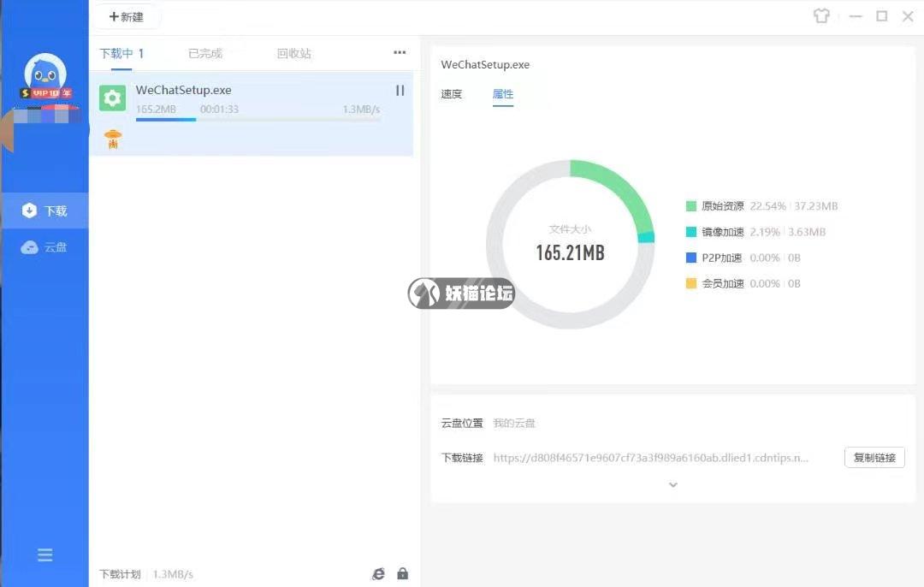Open the hamburger main menu in the sidebar
The height and width of the screenshot is (587, 924).
pyautogui.click(x=44, y=554)
